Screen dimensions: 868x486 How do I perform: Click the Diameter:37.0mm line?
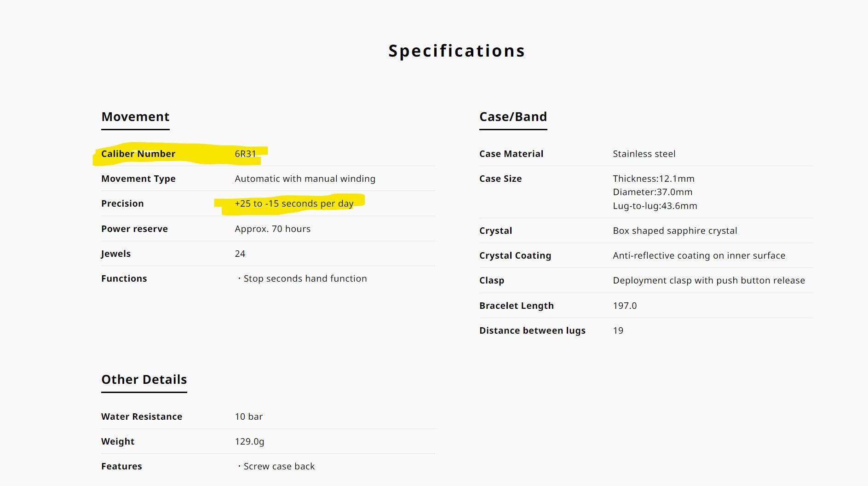(652, 192)
